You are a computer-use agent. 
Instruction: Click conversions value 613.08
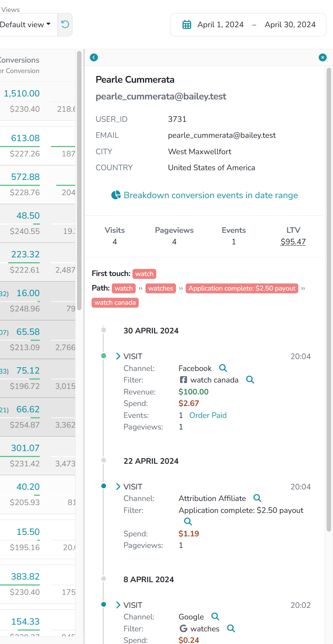[x=25, y=138]
